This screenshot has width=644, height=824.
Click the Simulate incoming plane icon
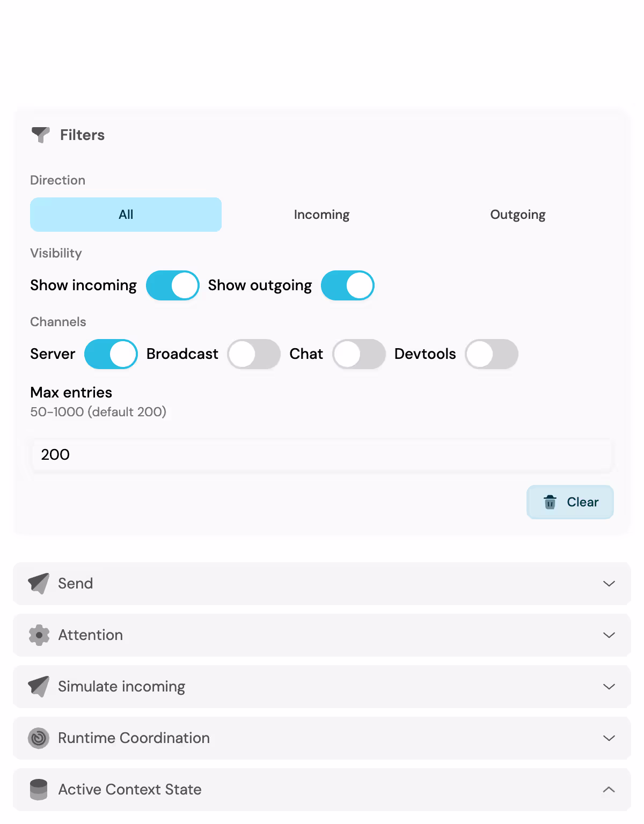point(39,686)
